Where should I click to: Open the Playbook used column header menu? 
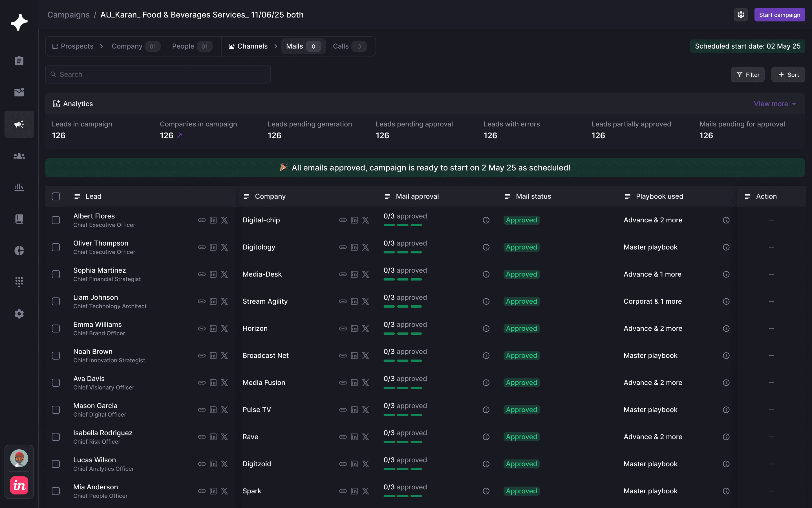pyautogui.click(x=628, y=196)
